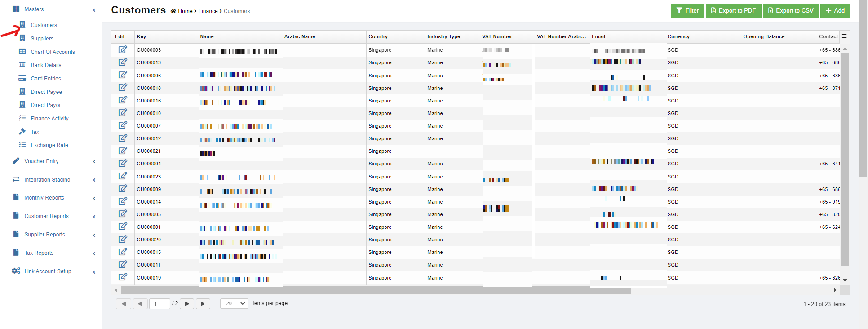This screenshot has height=329, width=868.
Task: Click the Tax gavel icon in sidebar
Action: 22,132
